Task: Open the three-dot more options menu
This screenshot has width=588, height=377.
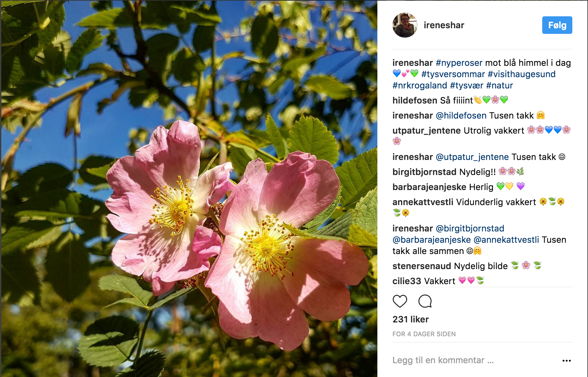Action: [x=566, y=361]
